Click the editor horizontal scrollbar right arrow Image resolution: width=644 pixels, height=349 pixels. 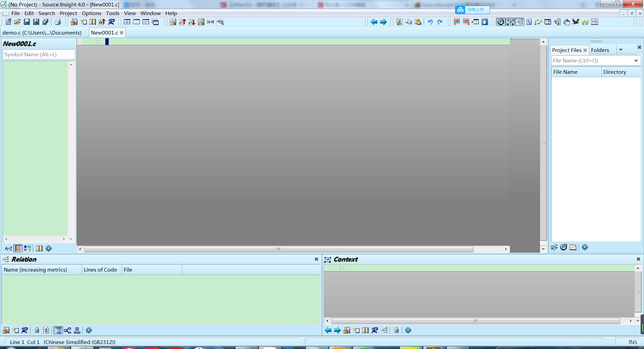coord(506,249)
